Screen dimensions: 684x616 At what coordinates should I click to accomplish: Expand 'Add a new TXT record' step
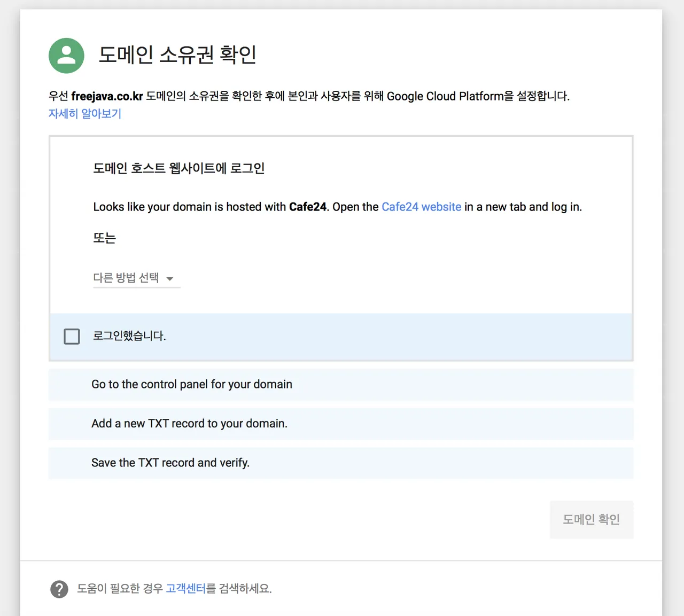coord(341,424)
